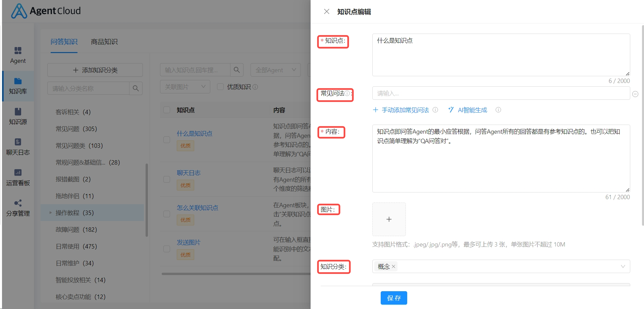Screen dimensions: 644x309
Task: Click the category name search magnifier icon
Action: (136, 88)
